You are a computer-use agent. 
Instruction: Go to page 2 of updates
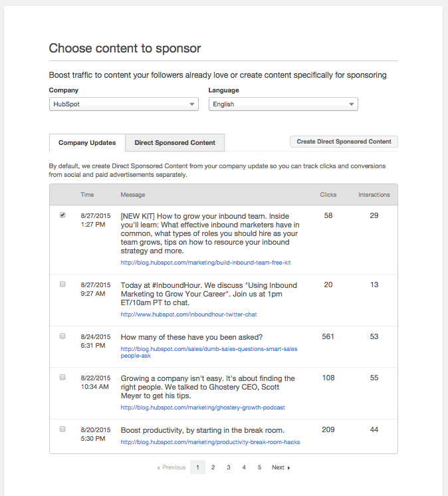(213, 467)
